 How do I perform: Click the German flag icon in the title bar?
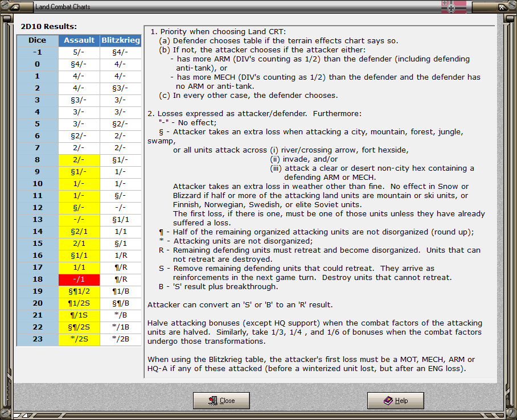tap(454, 7)
